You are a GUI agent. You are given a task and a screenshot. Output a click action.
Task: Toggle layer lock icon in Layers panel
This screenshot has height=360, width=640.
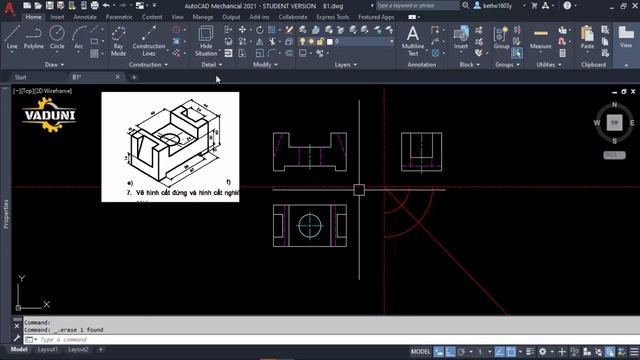click(320, 42)
